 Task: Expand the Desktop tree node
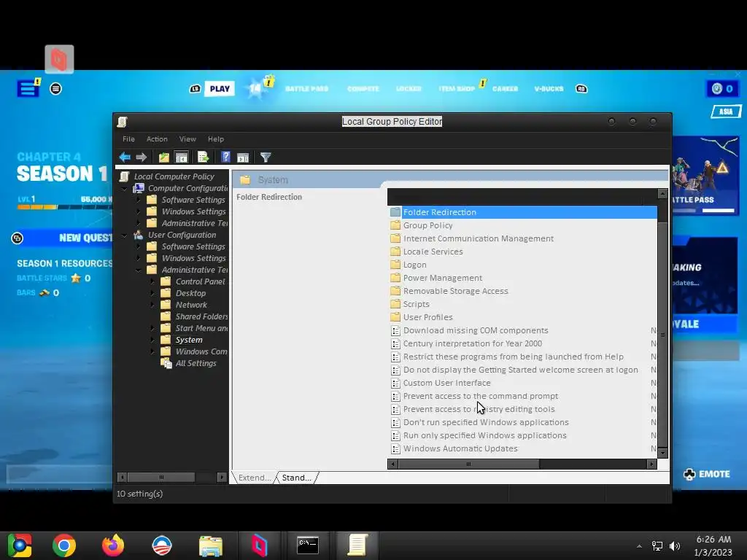pos(152,293)
